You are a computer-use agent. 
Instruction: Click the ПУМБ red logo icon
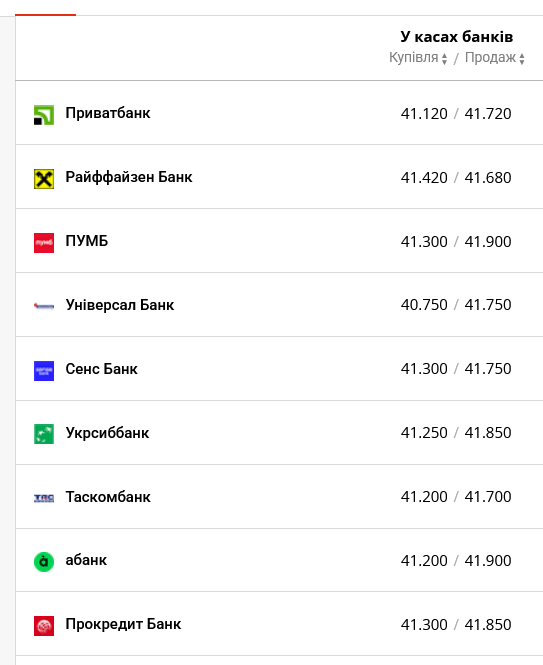pyautogui.click(x=44, y=243)
